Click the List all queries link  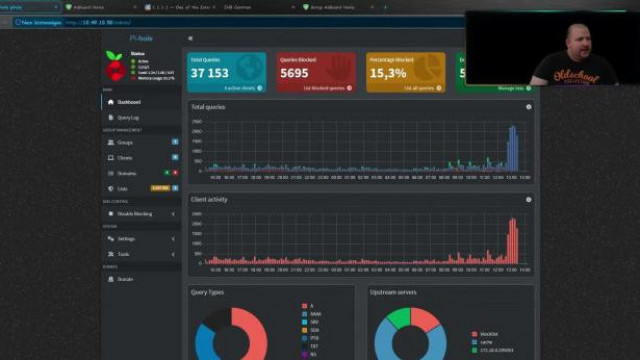[x=419, y=88]
